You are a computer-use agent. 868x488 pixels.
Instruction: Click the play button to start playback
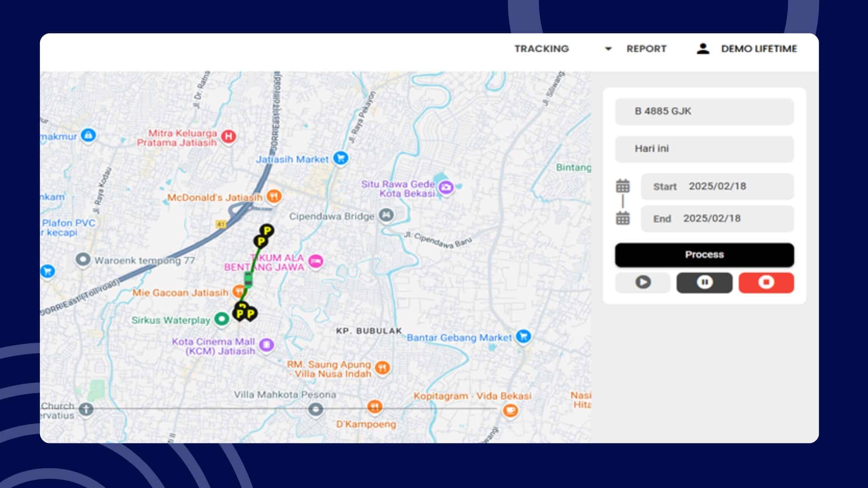(642, 282)
